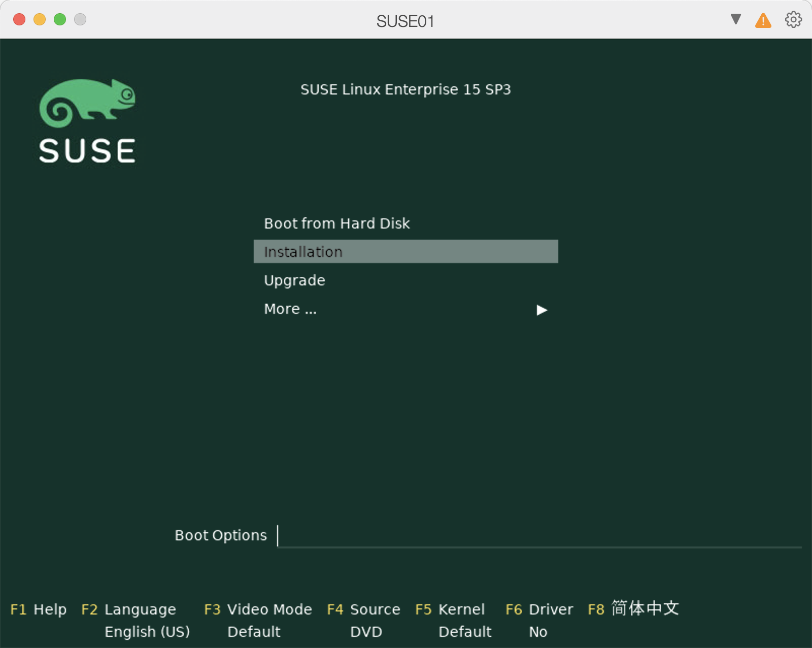Screen dimensions: 812x648
Task: Select Boot from Hard Disk
Action: [x=336, y=223]
